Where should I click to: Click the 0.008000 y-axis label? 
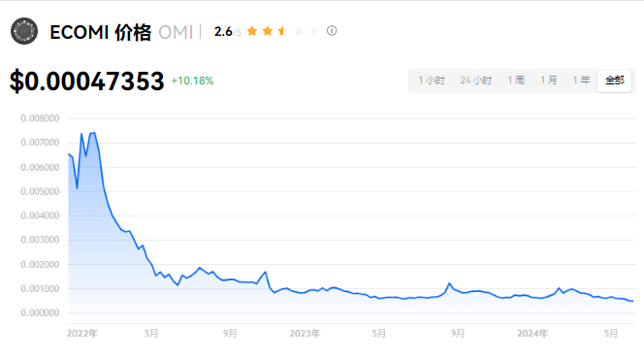coord(41,118)
